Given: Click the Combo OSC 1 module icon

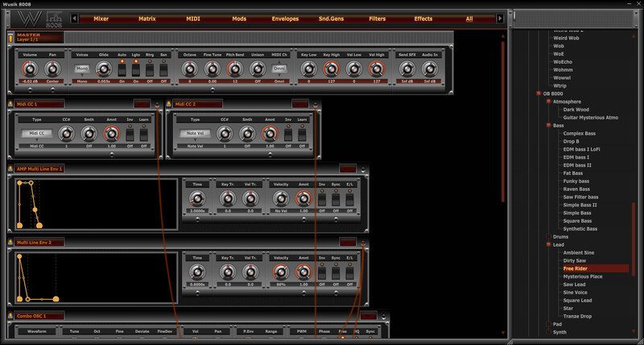Looking at the screenshot, I should click(x=10, y=316).
